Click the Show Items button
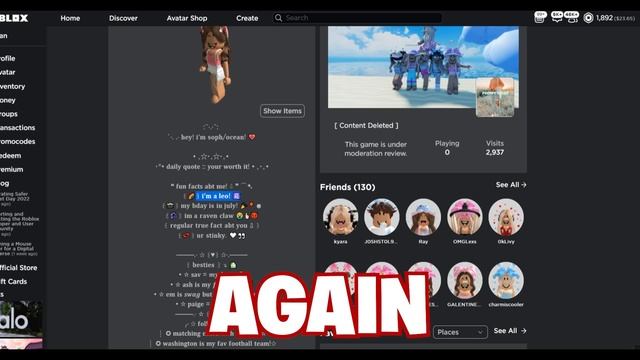Viewport: 640px width, 360px height. (x=282, y=111)
